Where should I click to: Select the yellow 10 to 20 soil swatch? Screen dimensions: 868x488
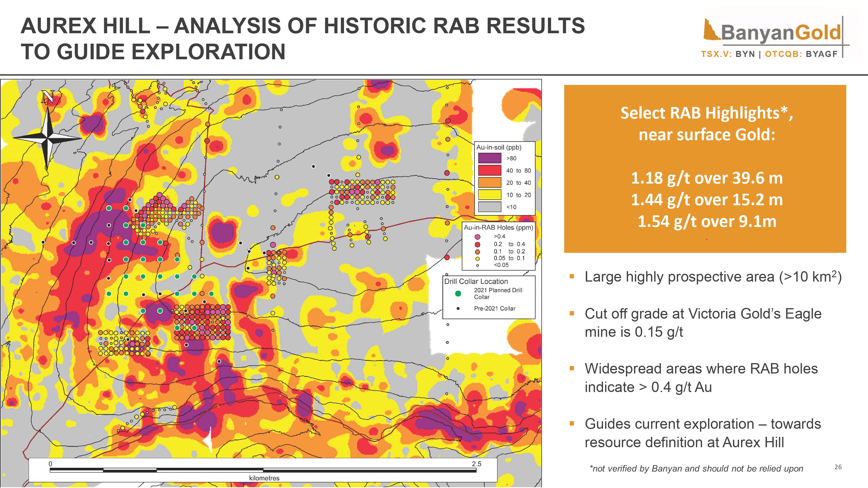[490, 195]
